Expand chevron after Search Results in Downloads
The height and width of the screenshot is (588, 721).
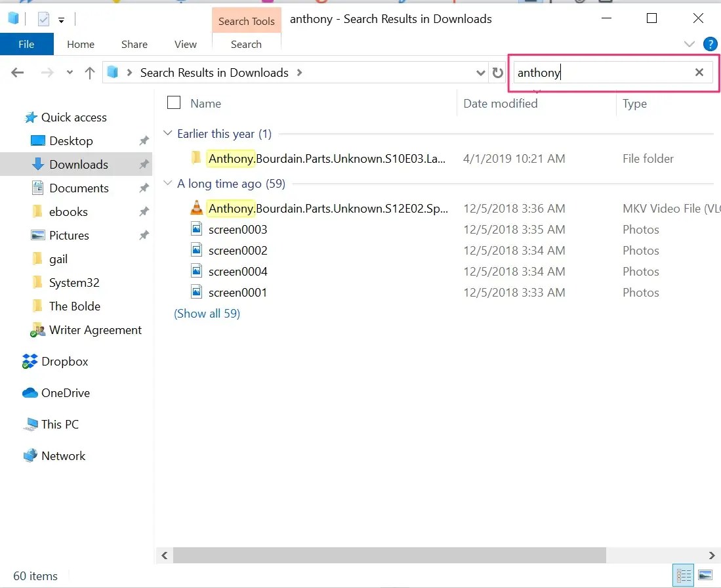(299, 73)
